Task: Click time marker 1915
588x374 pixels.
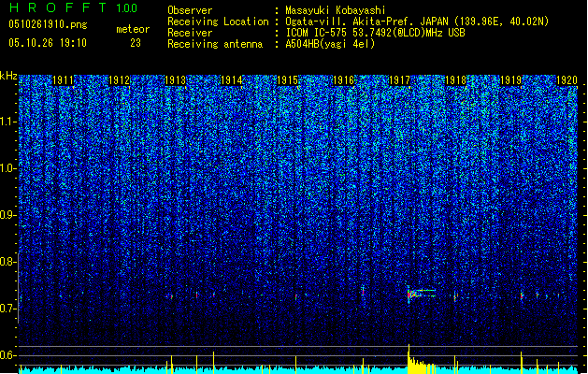Action: coord(287,80)
